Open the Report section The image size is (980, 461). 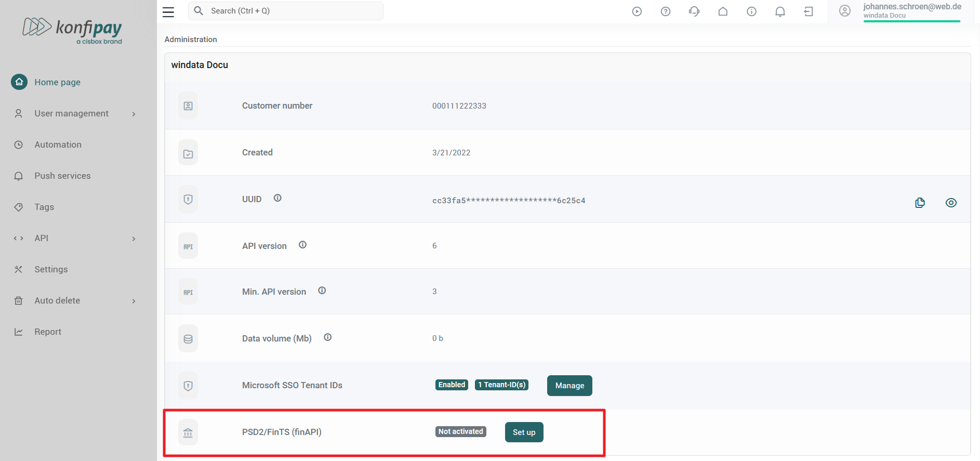point(48,332)
